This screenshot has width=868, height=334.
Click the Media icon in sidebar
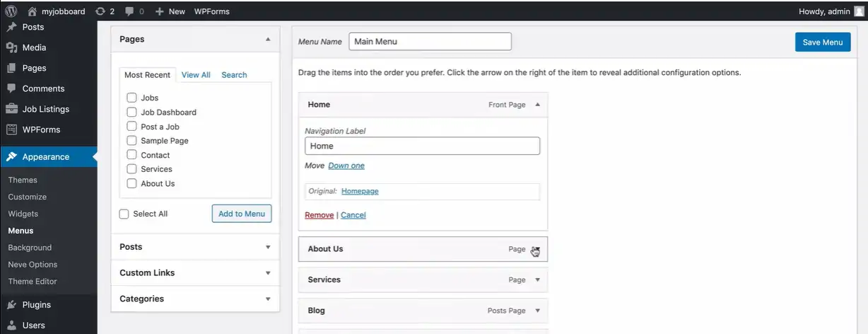tap(11, 47)
